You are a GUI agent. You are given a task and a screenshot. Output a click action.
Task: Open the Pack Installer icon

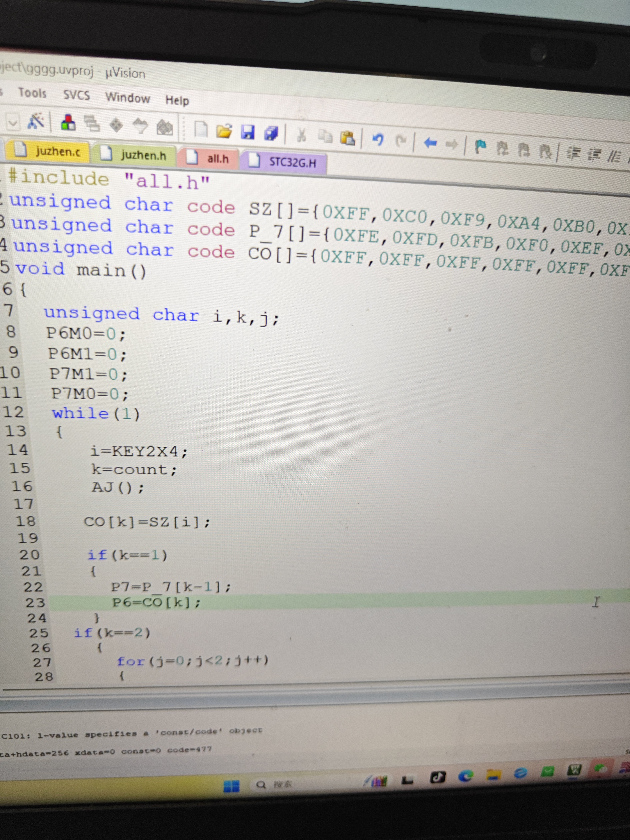165,128
